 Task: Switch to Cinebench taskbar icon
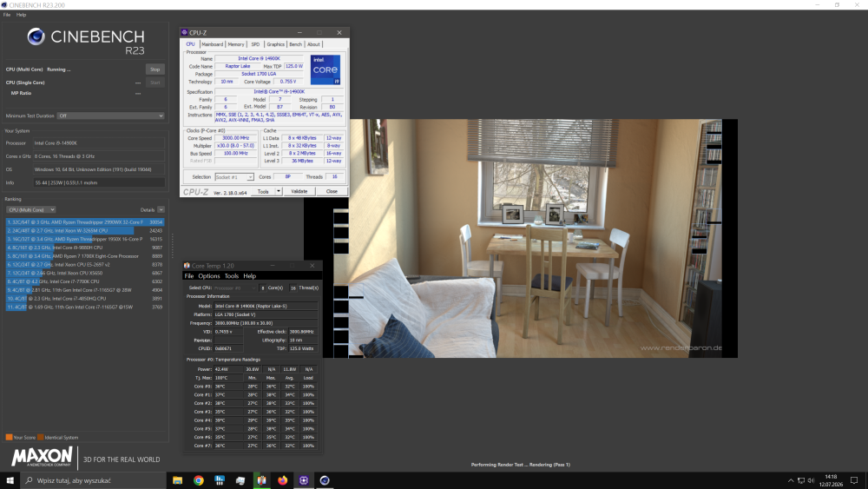(325, 480)
